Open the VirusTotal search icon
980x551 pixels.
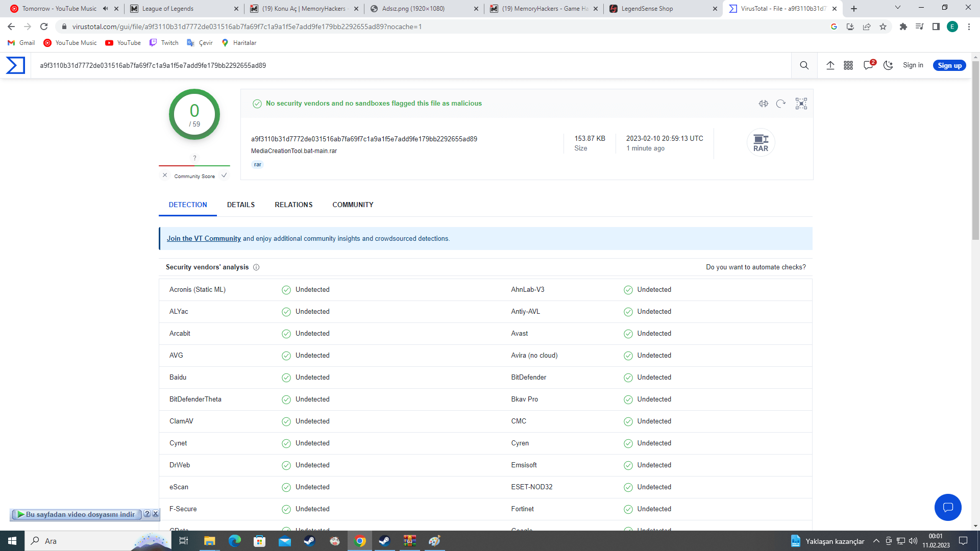point(804,65)
